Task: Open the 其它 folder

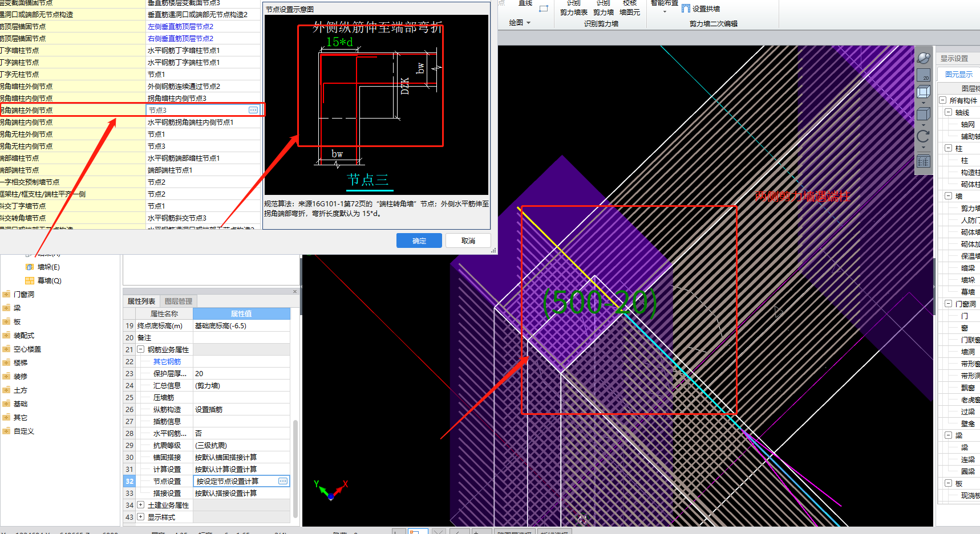Action: click(6, 417)
